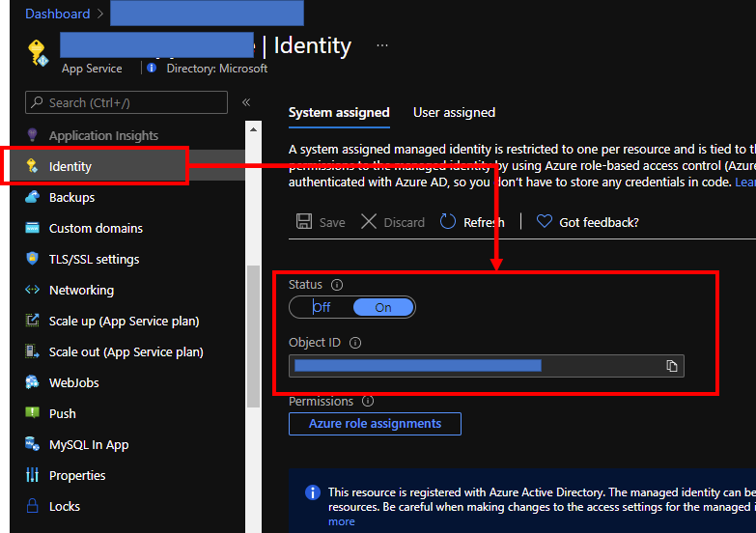The height and width of the screenshot is (533, 756).
Task: Select the Identity key icon in sidebar
Action: click(x=32, y=166)
